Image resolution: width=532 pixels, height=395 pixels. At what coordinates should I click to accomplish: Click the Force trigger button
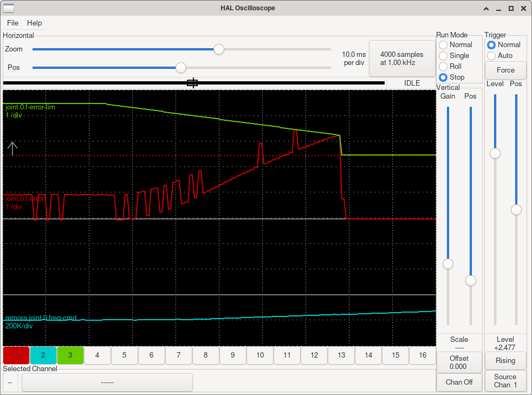(505, 70)
